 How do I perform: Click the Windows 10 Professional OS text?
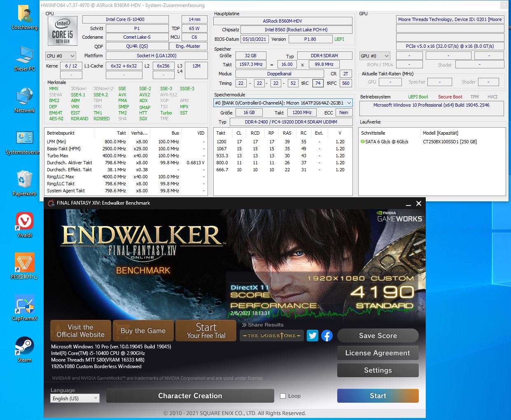click(431, 105)
